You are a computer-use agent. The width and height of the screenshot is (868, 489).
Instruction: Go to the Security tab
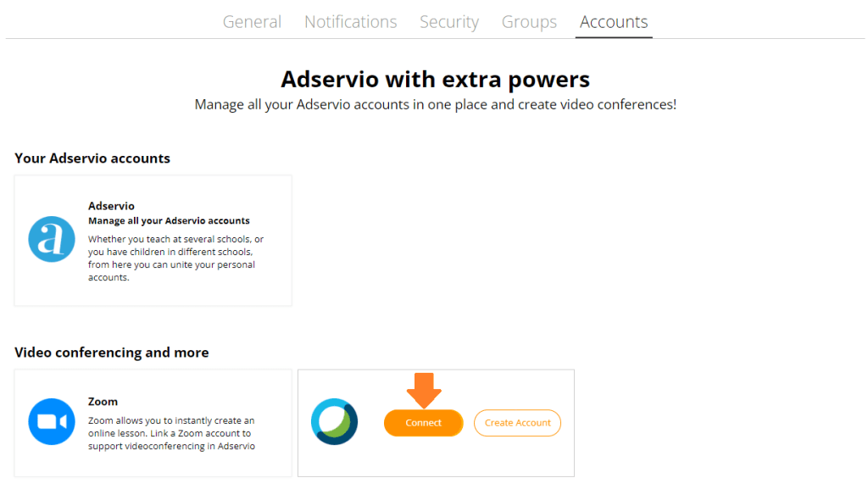coord(449,21)
